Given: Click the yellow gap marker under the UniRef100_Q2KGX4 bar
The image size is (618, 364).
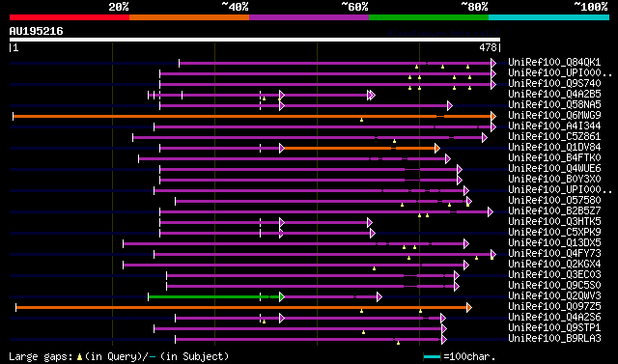Looking at the screenshot, I should tap(374, 268).
